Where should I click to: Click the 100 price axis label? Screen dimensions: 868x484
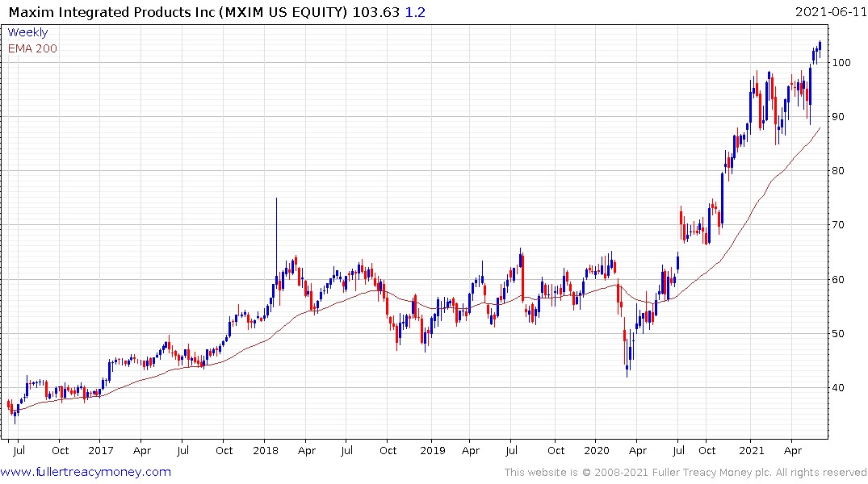pyautogui.click(x=841, y=62)
